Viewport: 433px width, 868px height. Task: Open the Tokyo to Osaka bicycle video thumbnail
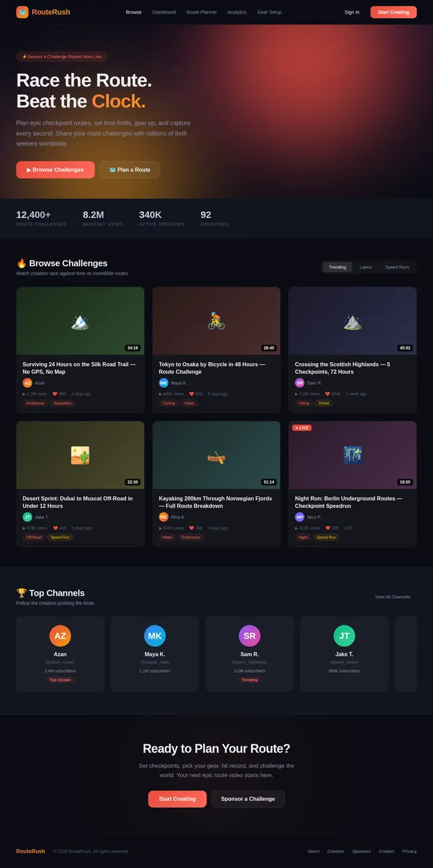coord(216,321)
